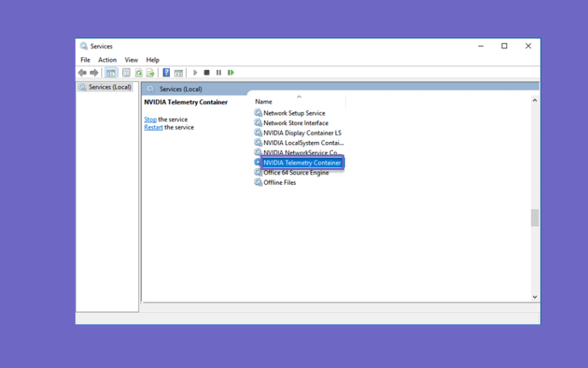Open the Help menu
This screenshot has height=368, width=588.
153,60
